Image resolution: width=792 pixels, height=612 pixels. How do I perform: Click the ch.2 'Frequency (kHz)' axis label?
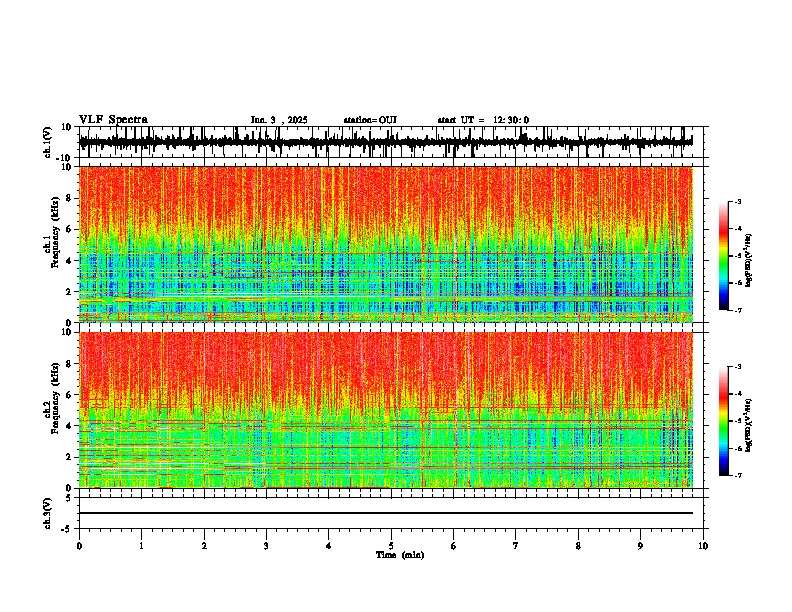click(x=55, y=398)
